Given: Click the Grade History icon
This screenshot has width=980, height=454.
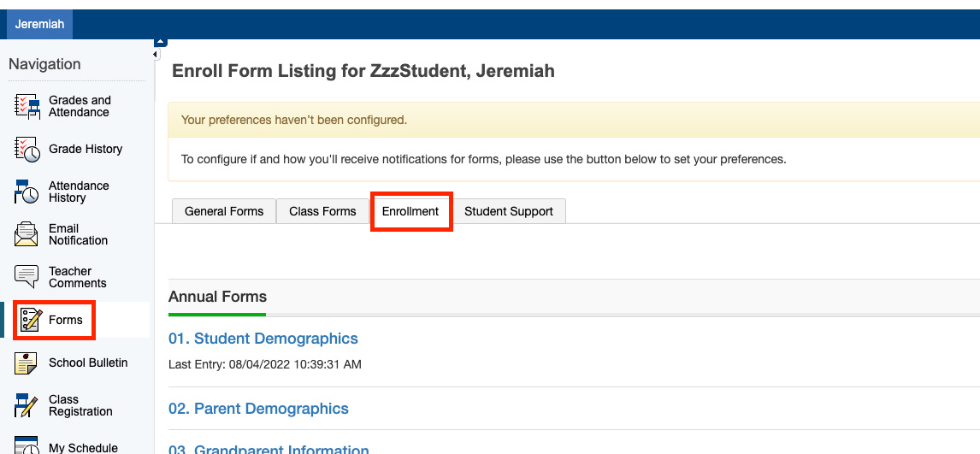Looking at the screenshot, I should (27, 150).
